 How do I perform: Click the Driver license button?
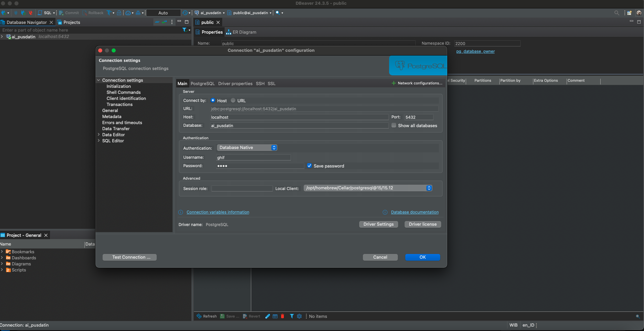point(423,224)
